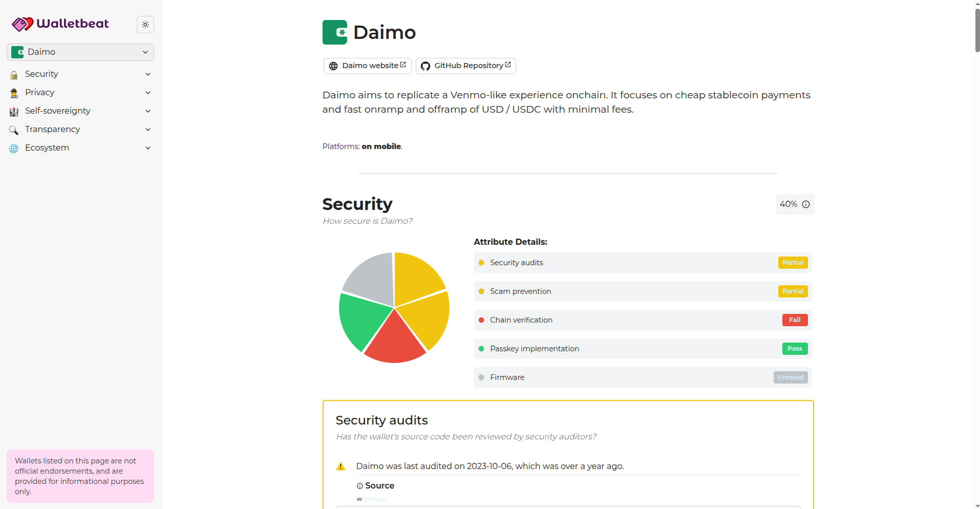The height and width of the screenshot is (509, 980).
Task: Toggle the light/dark theme sun button
Action: [145, 25]
